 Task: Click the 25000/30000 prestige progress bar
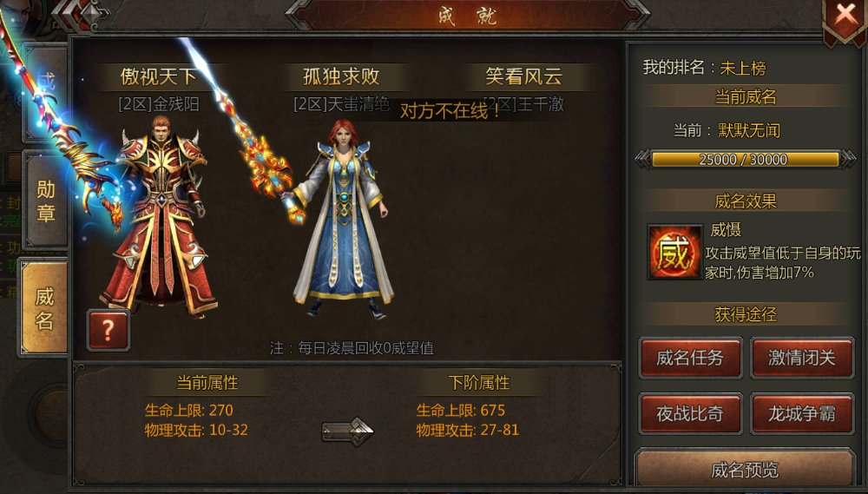(745, 160)
